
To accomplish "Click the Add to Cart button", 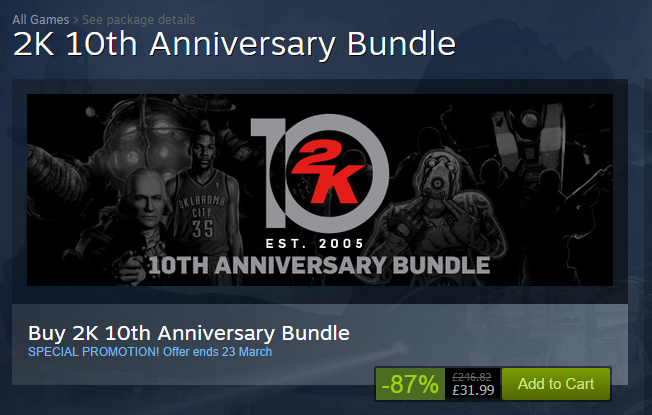I will click(556, 384).
